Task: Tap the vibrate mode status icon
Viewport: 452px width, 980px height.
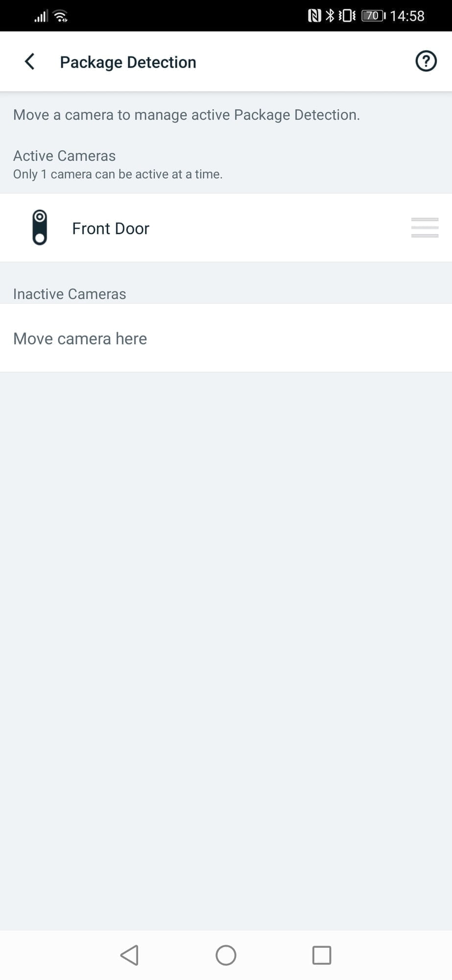Action: coord(347,16)
